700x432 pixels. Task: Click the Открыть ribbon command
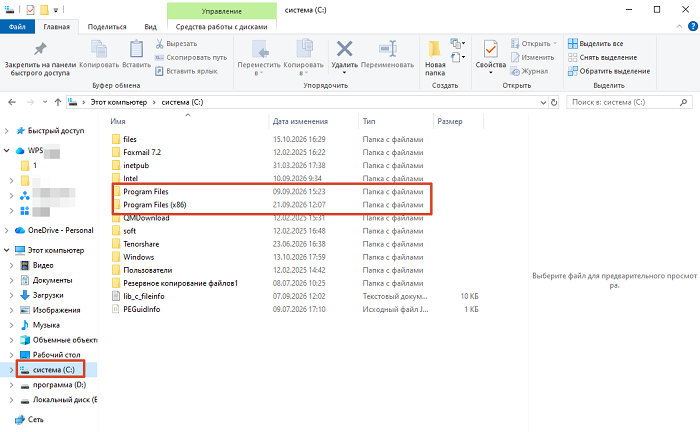coord(534,44)
